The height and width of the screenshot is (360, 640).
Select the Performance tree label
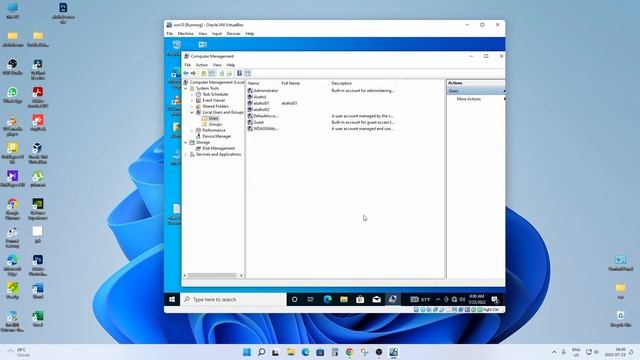point(214,130)
